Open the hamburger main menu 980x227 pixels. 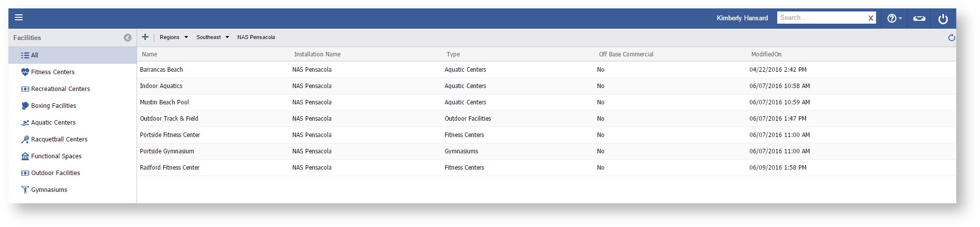[19, 18]
